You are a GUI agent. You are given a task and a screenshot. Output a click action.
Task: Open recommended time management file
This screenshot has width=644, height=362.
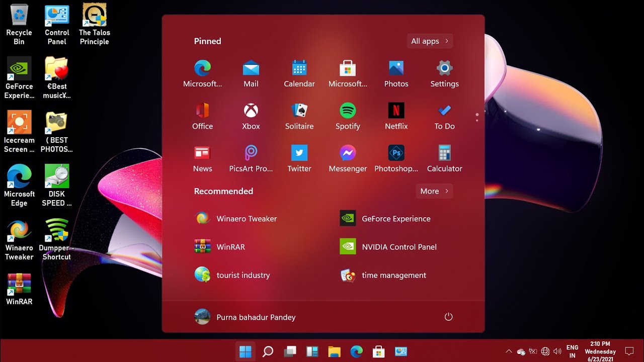[383, 275]
